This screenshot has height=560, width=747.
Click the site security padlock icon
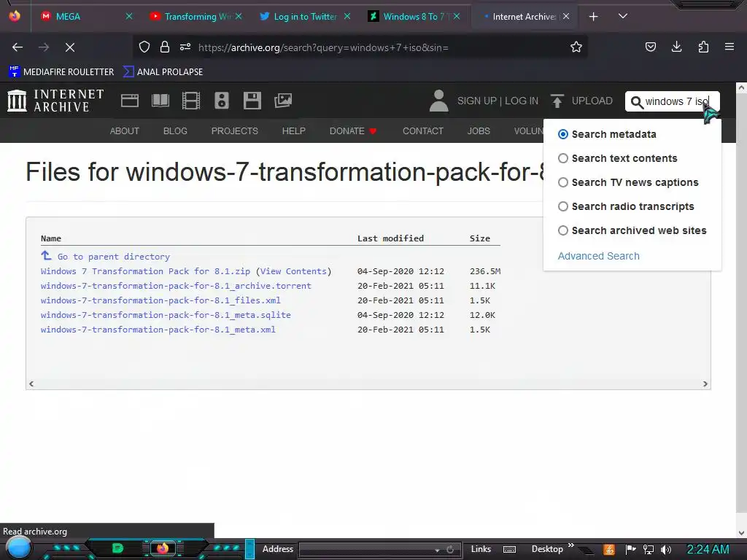point(165,47)
